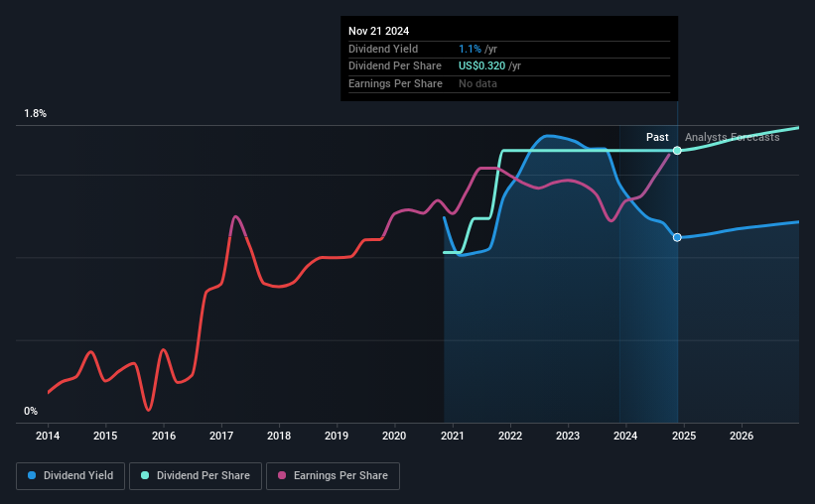Image resolution: width=815 pixels, height=504 pixels.
Task: Toggle the Earnings Per Share legend button
Action: tap(333, 476)
